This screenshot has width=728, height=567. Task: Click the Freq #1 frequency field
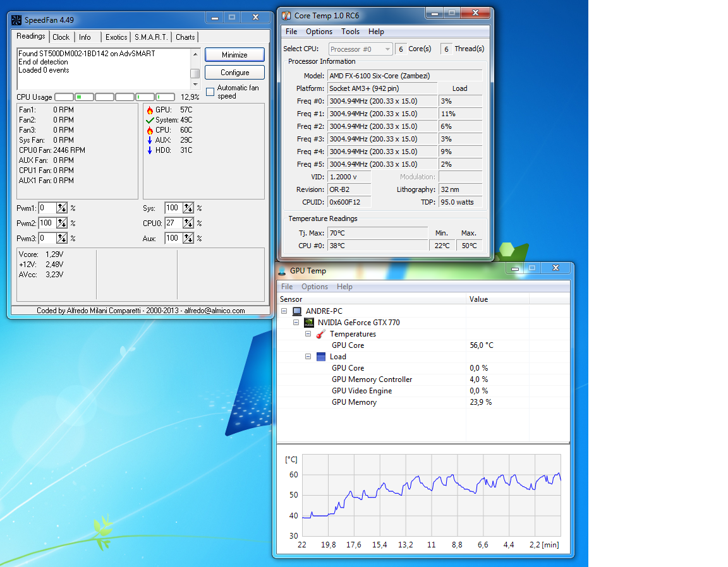point(382,114)
